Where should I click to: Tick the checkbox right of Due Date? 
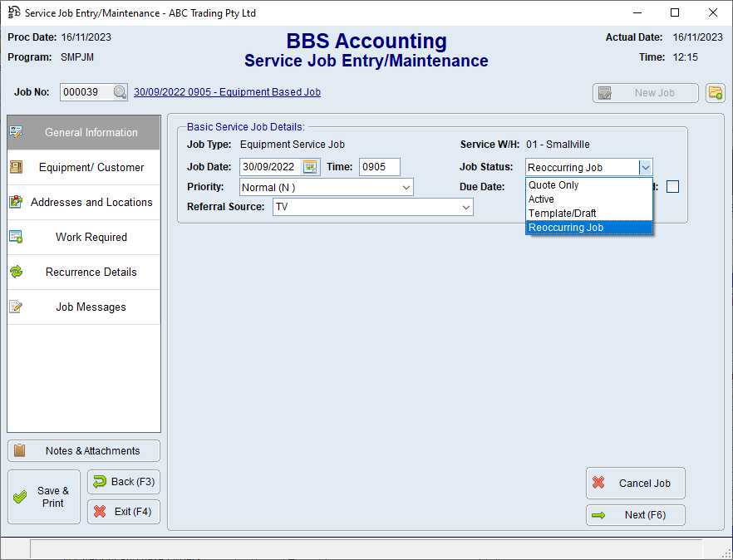point(672,187)
